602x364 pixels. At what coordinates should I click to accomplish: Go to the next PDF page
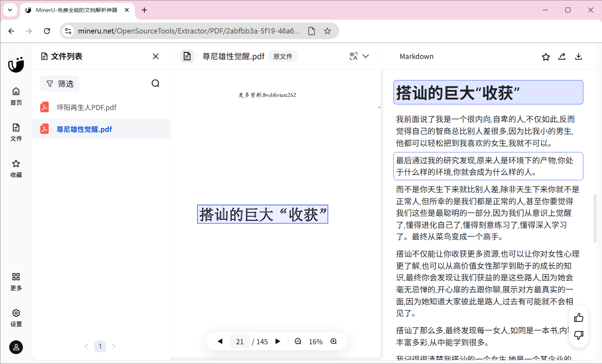click(x=278, y=341)
